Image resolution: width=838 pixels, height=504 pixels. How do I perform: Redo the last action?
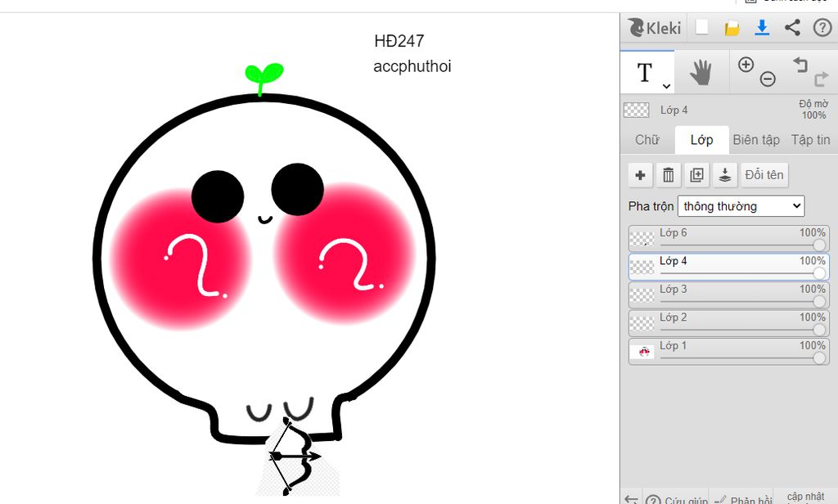tap(821, 79)
